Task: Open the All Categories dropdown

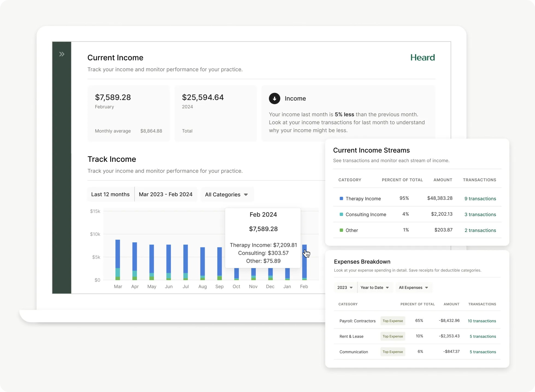Action: click(x=227, y=194)
